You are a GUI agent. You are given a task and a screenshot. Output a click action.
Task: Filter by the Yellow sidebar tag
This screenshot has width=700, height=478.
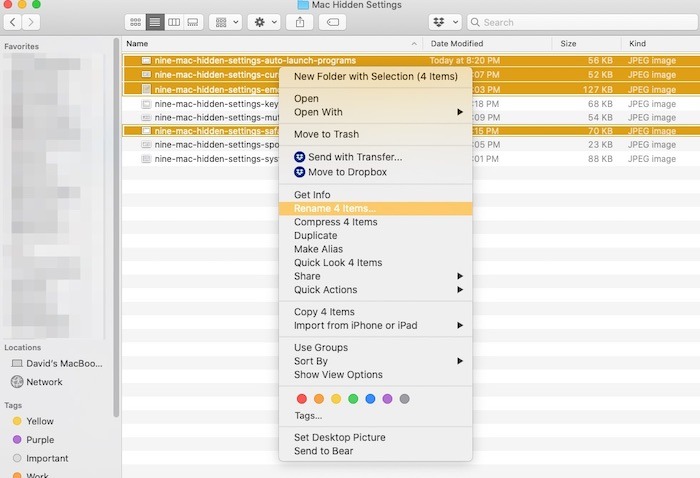(33, 421)
